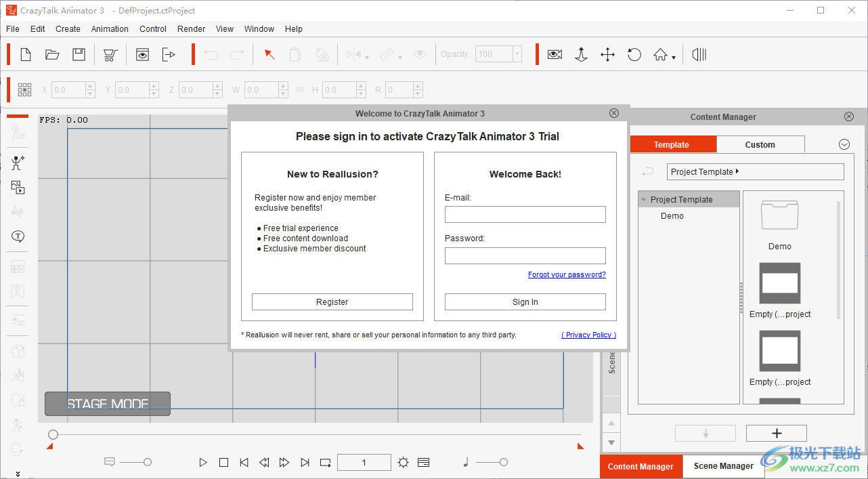
Task: Toggle loop playback
Action: [326, 463]
